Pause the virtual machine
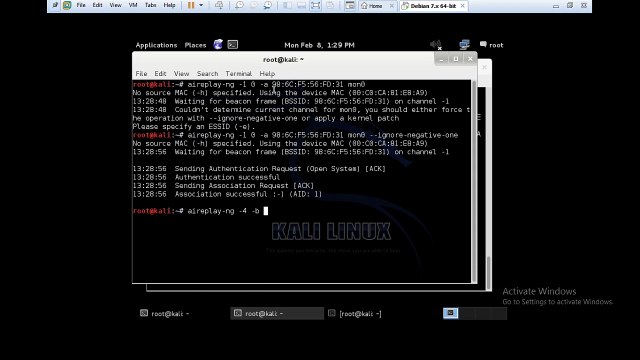Image resolution: width=640 pixels, height=360 pixels. pyautogui.click(x=191, y=5)
